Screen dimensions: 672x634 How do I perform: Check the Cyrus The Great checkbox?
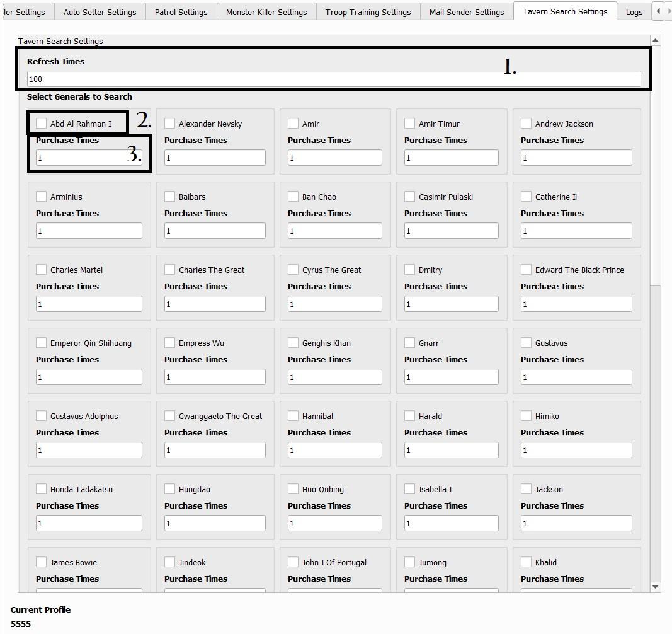(293, 270)
